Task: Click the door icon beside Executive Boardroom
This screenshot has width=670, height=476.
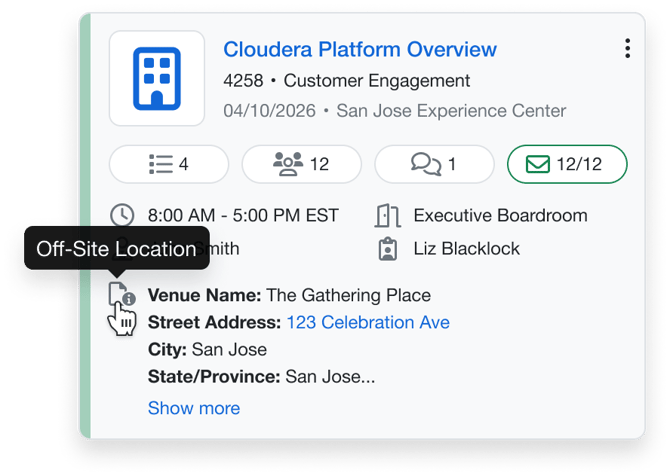Action: pos(388,215)
